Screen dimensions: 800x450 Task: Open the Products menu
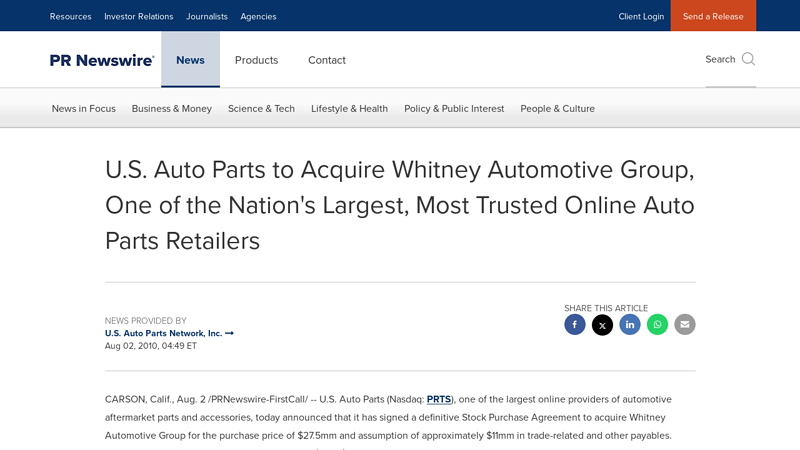click(x=256, y=60)
